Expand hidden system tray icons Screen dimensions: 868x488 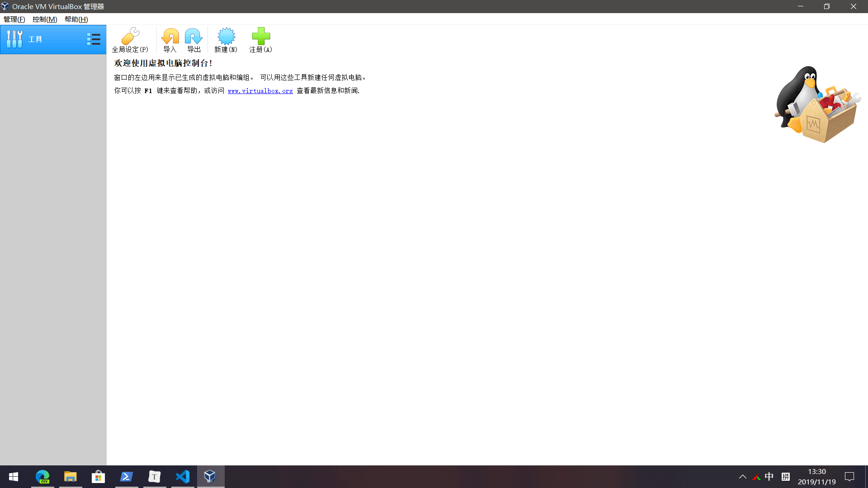click(742, 477)
